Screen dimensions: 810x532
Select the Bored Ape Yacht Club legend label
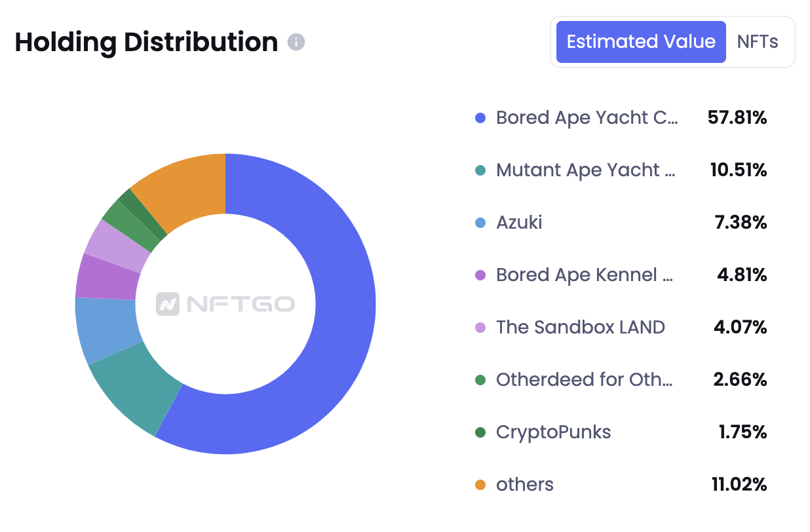point(587,118)
